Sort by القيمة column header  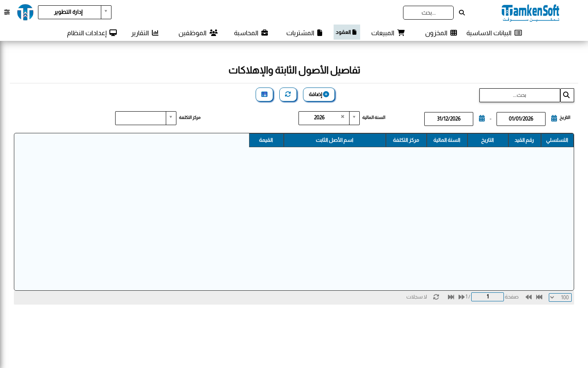tap(266, 140)
